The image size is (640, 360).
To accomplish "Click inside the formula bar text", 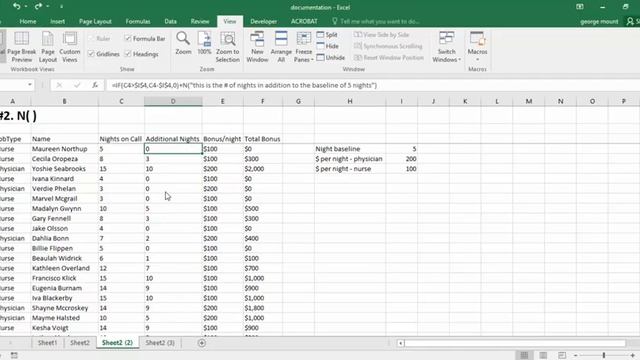I will click(x=244, y=85).
